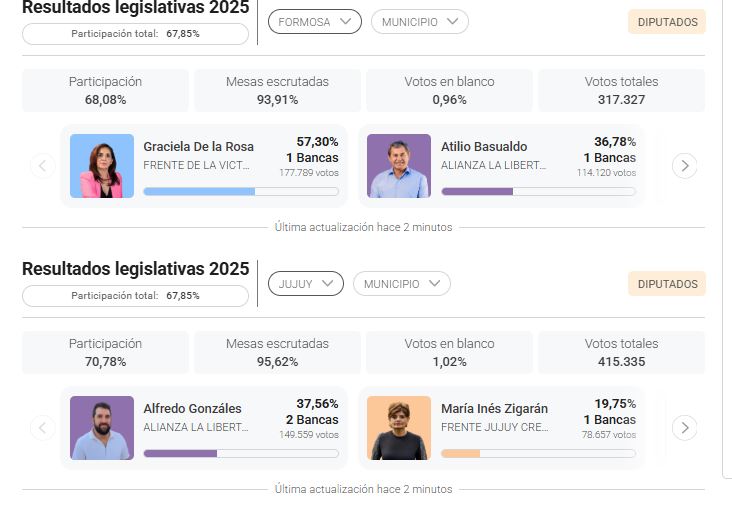Click Formosa Votos totales stat box
Image resolution: width=732 pixels, height=505 pixels.
tap(621, 90)
